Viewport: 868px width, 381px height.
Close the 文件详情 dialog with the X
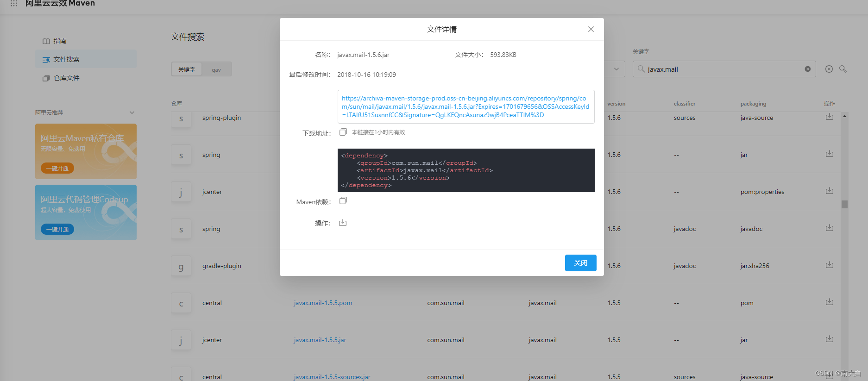tap(591, 29)
